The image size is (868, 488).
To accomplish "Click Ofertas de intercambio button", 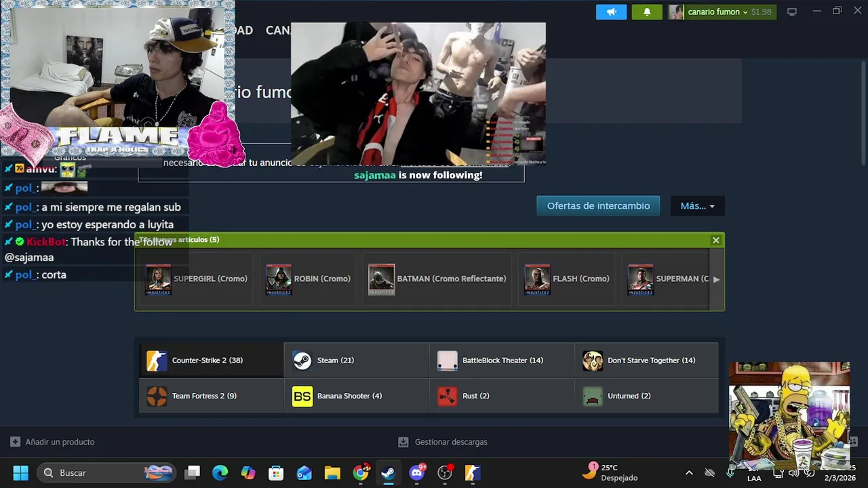I will pyautogui.click(x=598, y=206).
